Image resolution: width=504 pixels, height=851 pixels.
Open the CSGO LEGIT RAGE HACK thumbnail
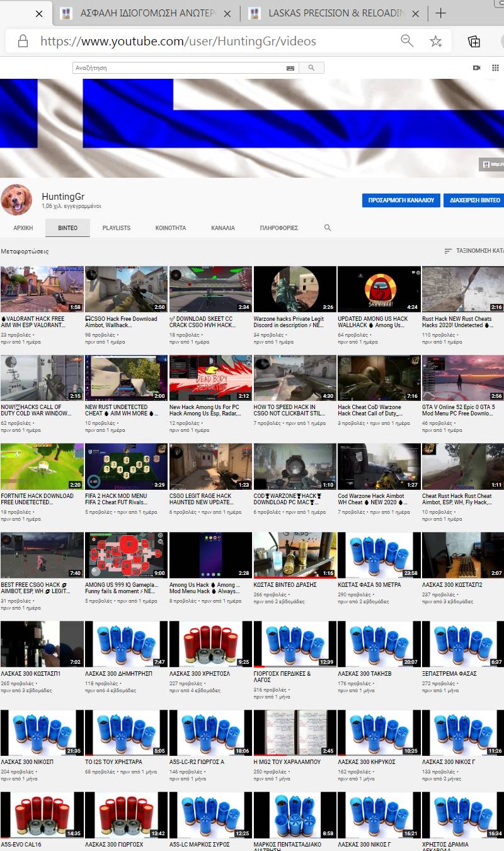tap(210, 466)
